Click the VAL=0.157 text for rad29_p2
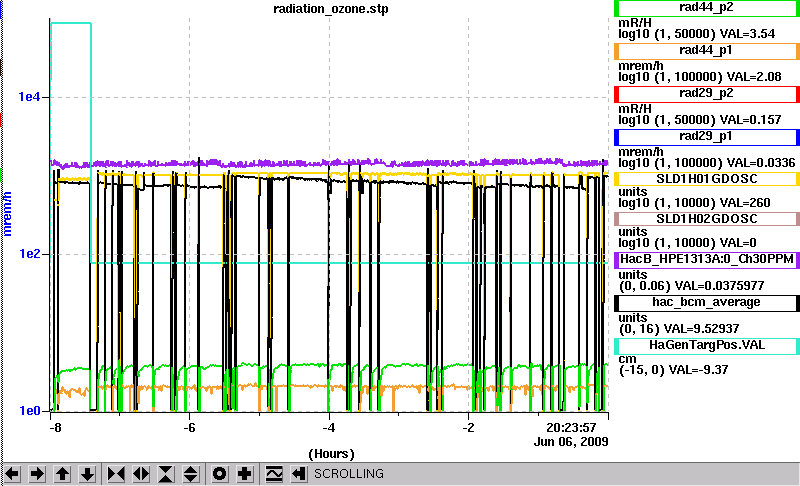 pos(750,120)
